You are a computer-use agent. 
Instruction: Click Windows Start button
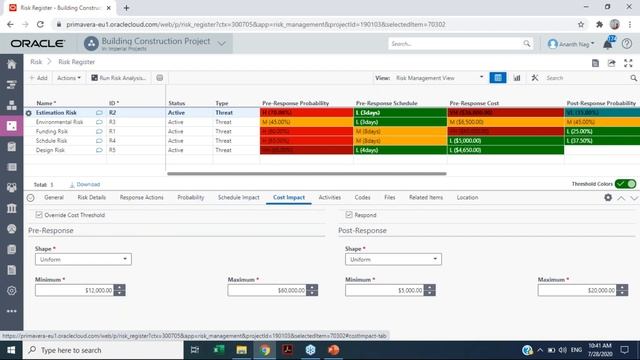coord(11,350)
